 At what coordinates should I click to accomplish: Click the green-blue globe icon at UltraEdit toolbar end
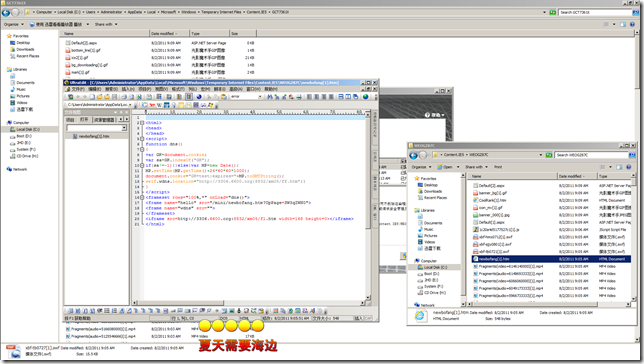point(366,97)
